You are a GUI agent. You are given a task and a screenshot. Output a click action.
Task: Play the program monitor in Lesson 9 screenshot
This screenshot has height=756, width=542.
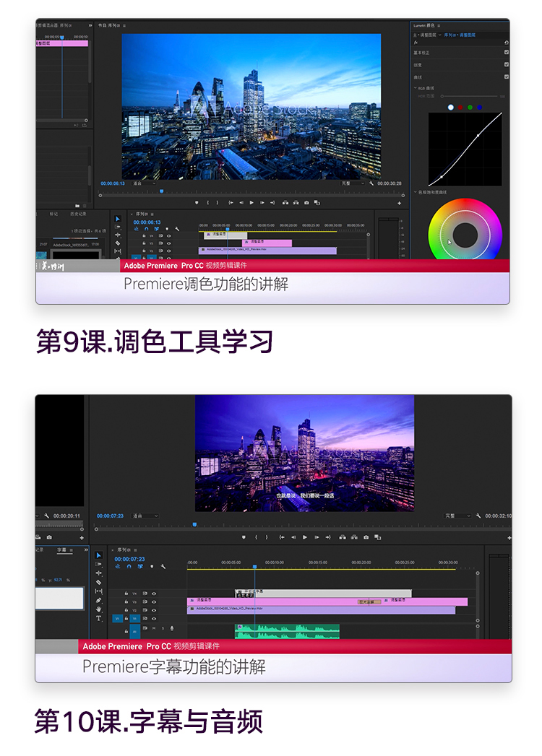coord(251,202)
